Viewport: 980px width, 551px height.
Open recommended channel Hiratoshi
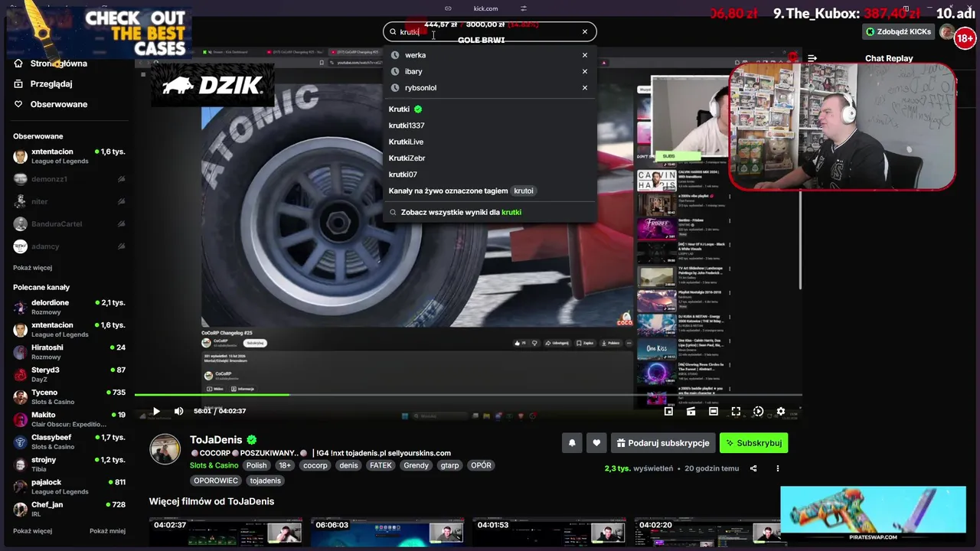tap(69, 351)
